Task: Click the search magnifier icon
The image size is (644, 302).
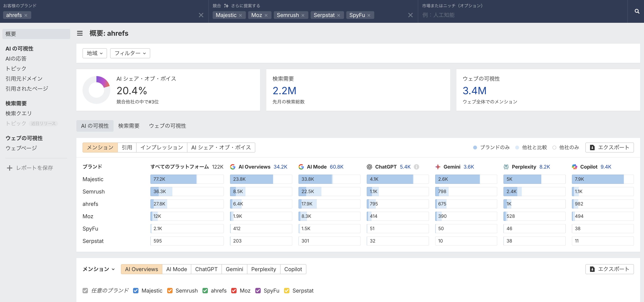Action: (637, 11)
